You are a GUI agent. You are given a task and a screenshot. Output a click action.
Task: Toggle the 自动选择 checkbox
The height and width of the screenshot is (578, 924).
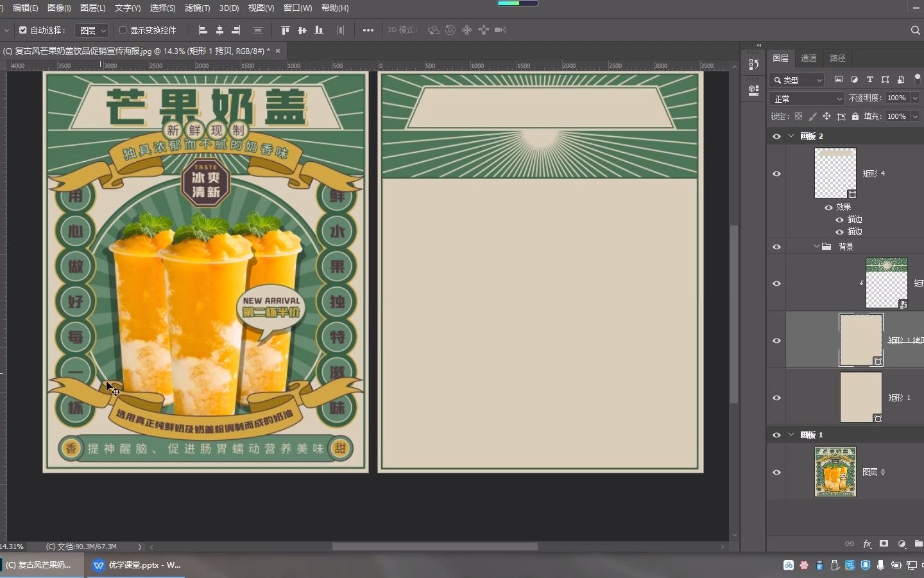coord(23,30)
